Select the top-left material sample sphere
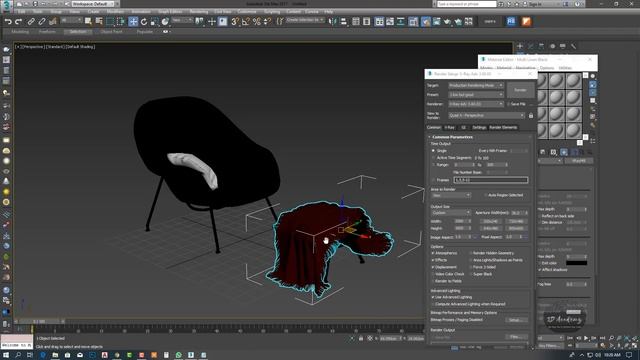Image resolution: width=640 pixels, height=360 pixels. pos(542,81)
